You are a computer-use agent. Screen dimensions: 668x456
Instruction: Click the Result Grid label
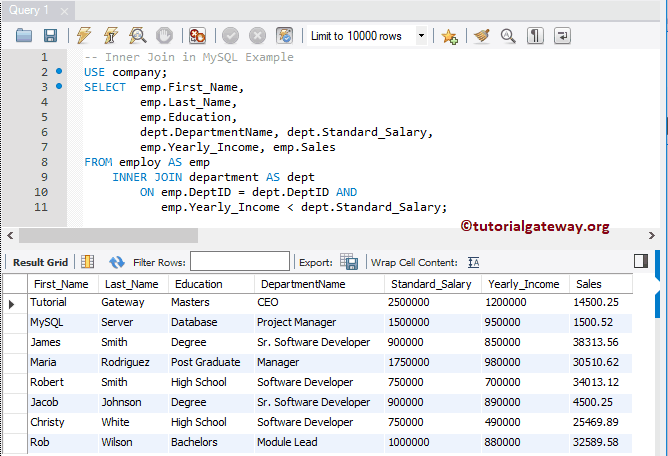[40, 262]
